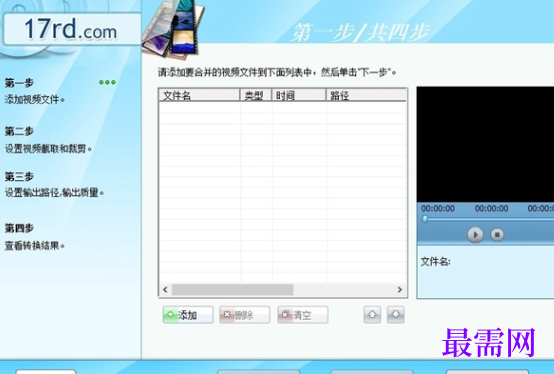Image resolution: width=554 pixels, height=374 pixels.
Task: Stop the video preview
Action: [497, 235]
